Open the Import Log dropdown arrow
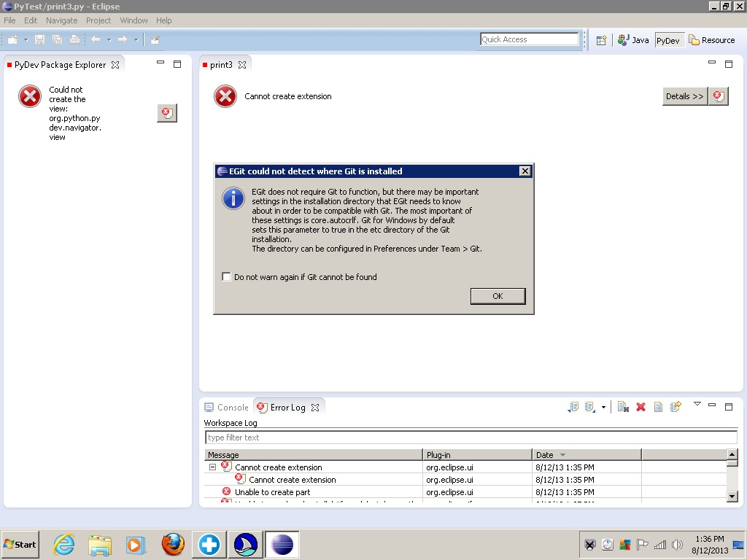The height and width of the screenshot is (560, 747). point(603,407)
